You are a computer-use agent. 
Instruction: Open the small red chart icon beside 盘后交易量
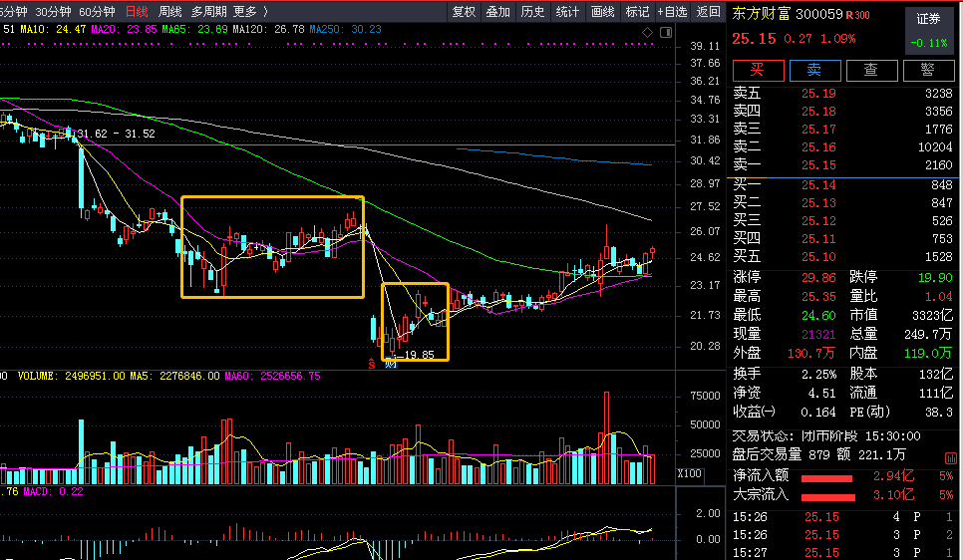pos(950,458)
